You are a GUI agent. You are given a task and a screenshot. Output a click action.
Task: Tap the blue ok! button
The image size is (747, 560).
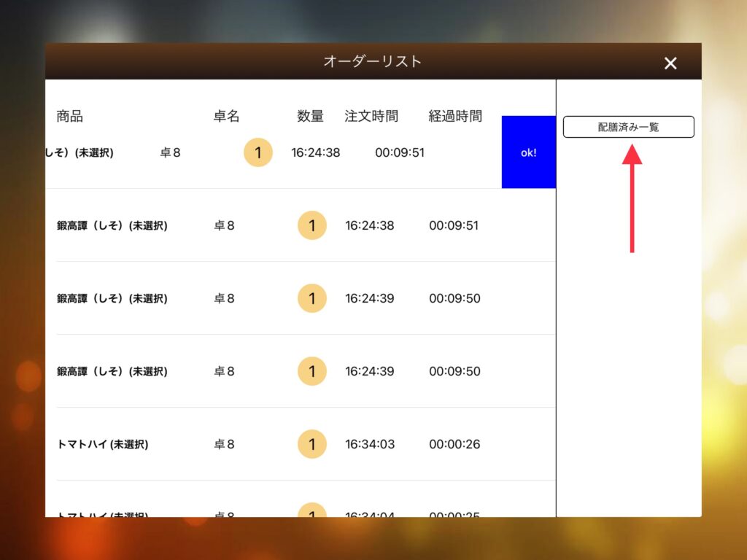[528, 152]
